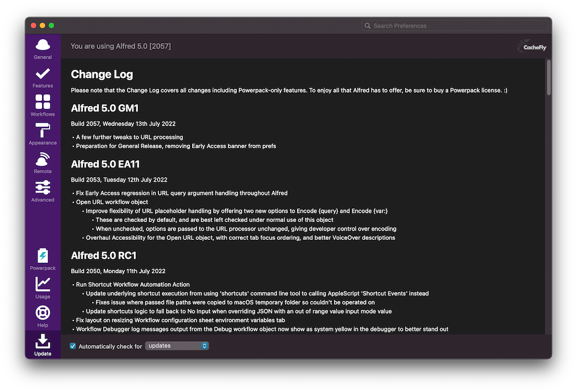Click 'Overhaul Accessibility for the Open URL' line
Screen dimensions: 577x392
coord(240,238)
